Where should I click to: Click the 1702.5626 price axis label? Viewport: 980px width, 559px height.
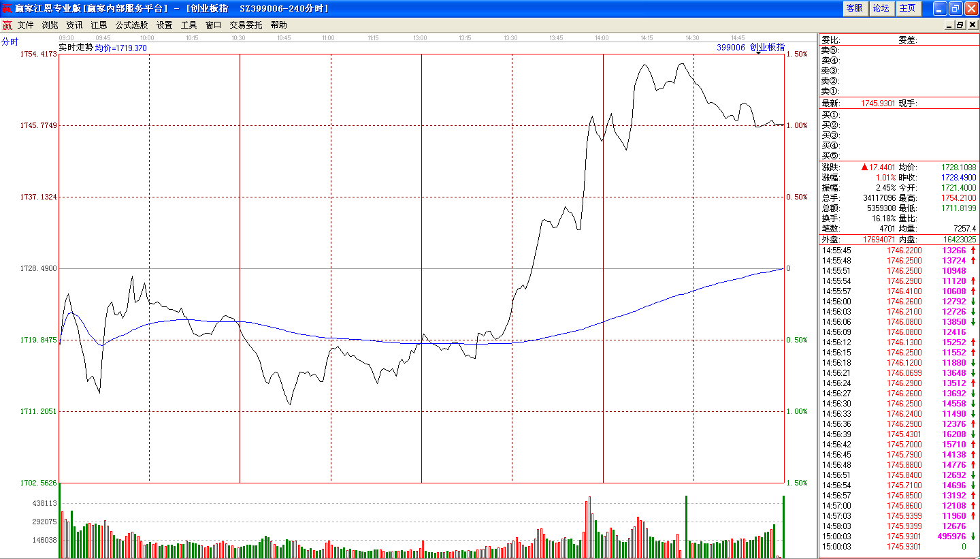click(x=39, y=483)
